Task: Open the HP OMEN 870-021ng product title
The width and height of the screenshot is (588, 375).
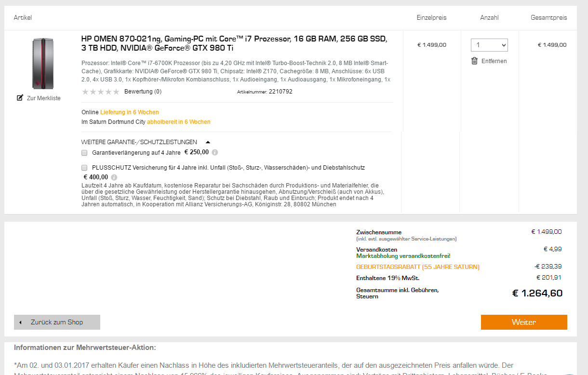Action: [x=234, y=43]
